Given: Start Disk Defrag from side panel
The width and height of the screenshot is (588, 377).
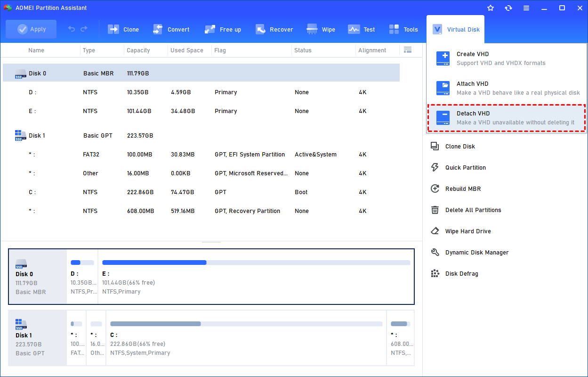Looking at the screenshot, I should [x=461, y=274].
